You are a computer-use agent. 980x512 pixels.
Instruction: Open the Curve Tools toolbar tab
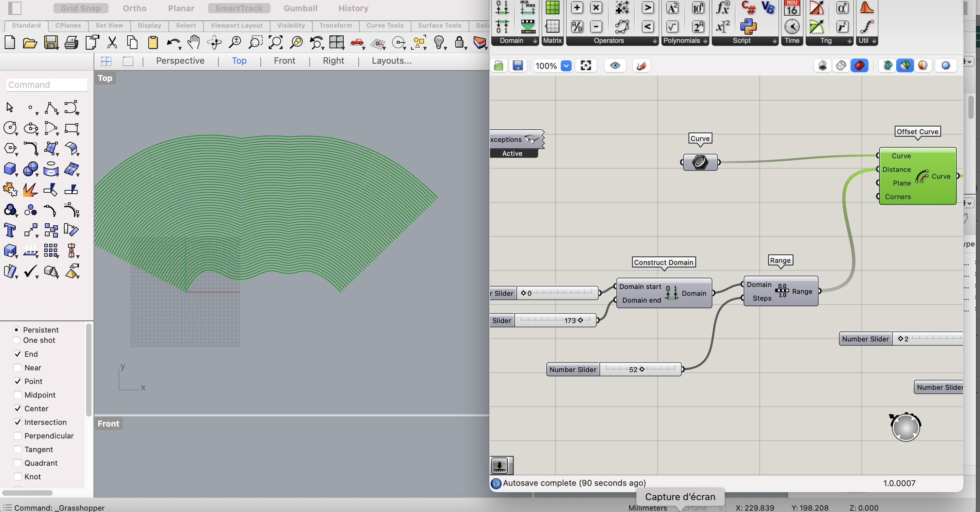(385, 26)
